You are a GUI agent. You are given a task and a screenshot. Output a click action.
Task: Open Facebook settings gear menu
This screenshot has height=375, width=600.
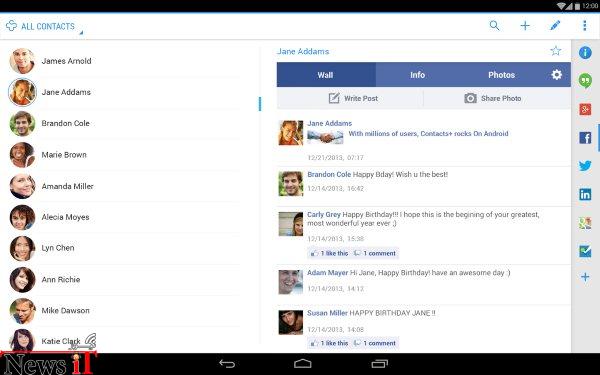click(x=557, y=75)
